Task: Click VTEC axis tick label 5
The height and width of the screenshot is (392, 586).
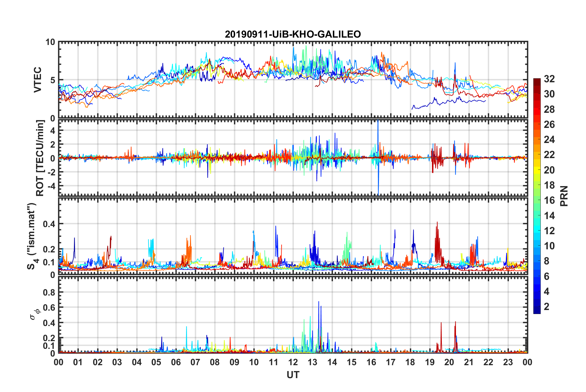Action: pos(53,80)
